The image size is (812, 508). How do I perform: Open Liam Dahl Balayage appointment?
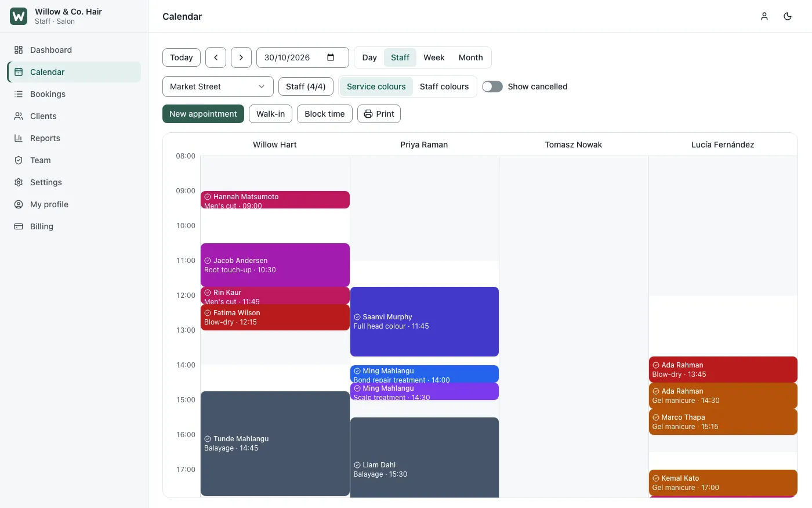tap(425, 457)
